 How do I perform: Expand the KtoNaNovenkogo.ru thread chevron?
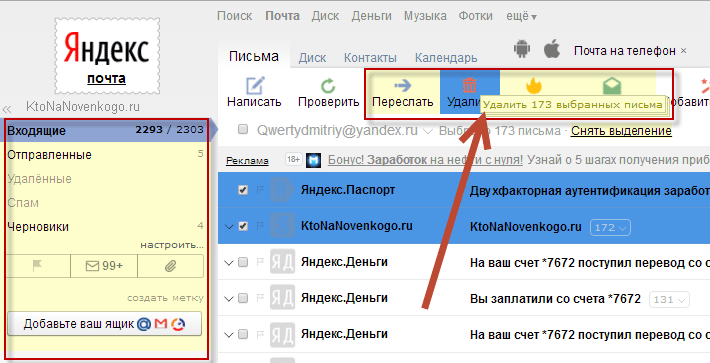(229, 227)
